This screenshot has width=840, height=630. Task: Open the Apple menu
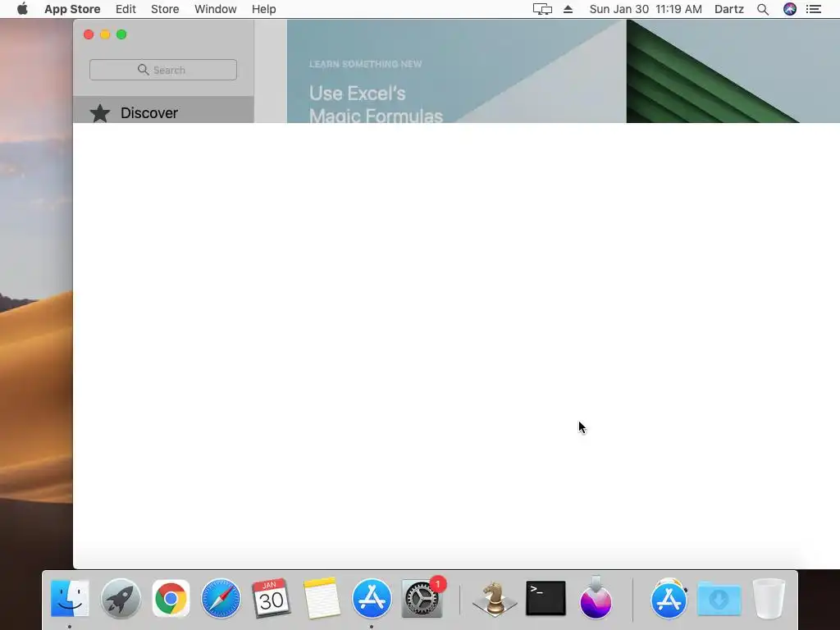22,9
